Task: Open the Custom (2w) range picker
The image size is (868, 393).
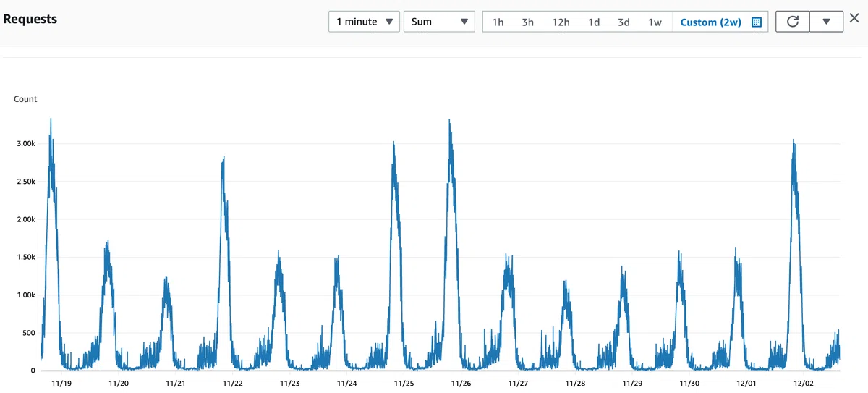Action: (x=720, y=22)
